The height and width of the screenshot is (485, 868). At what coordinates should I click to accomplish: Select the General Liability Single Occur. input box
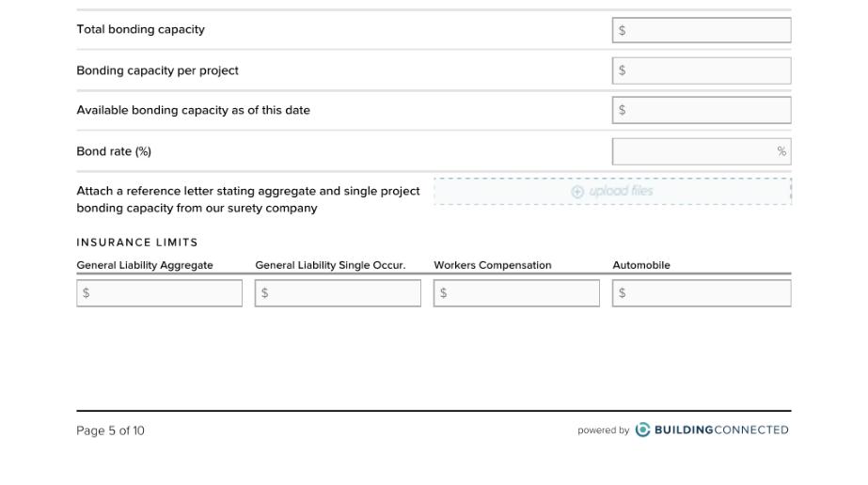[x=338, y=293]
